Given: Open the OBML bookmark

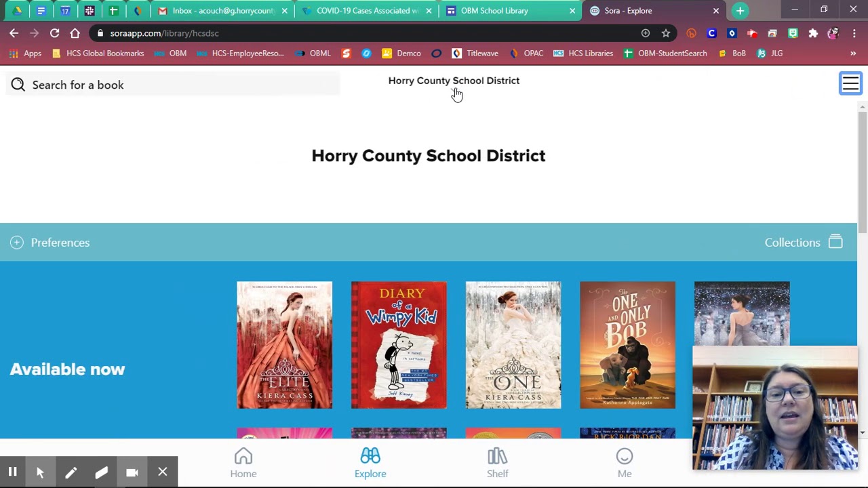Looking at the screenshot, I should pos(313,54).
